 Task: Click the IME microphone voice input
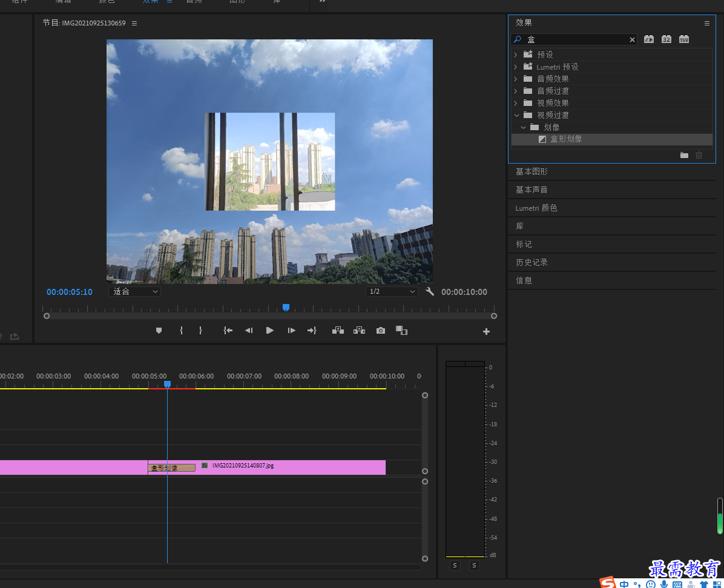point(664,584)
